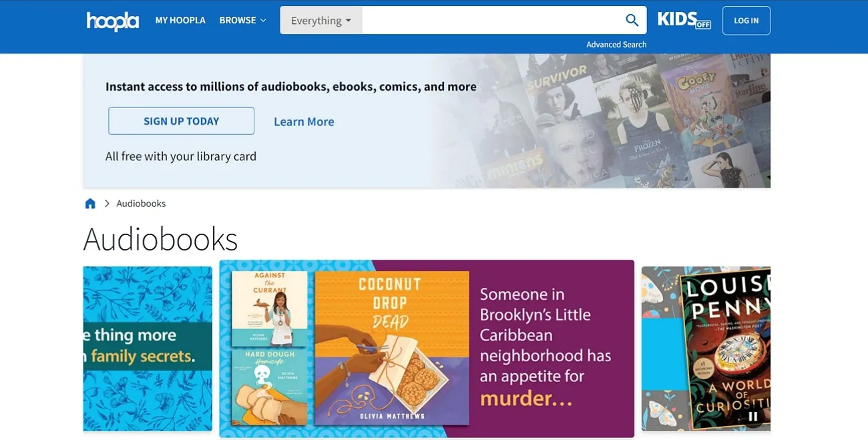The height and width of the screenshot is (440, 868).
Task: Click the home breadcrumb icon
Action: click(90, 204)
